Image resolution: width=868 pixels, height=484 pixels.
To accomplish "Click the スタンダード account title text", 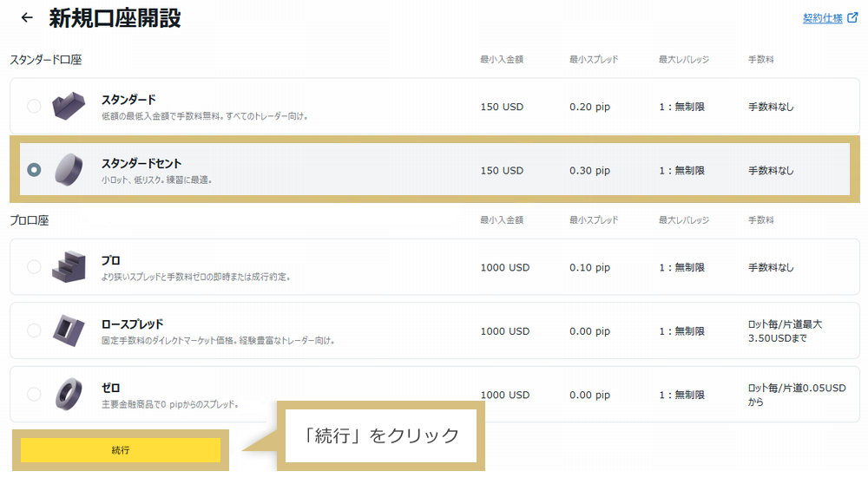I will coord(128,100).
